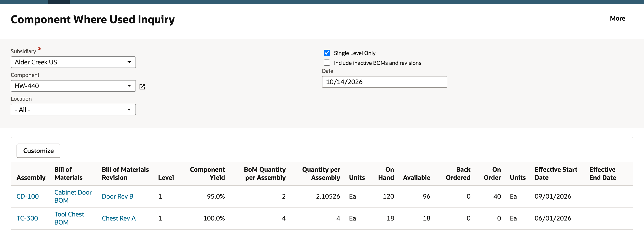644x246 pixels.
Task: Click the Component Yield column header
Action: (x=207, y=174)
